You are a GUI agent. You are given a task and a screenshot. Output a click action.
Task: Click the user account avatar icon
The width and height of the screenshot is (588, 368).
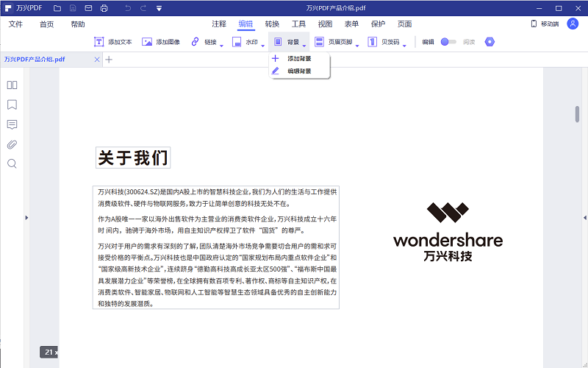point(573,24)
